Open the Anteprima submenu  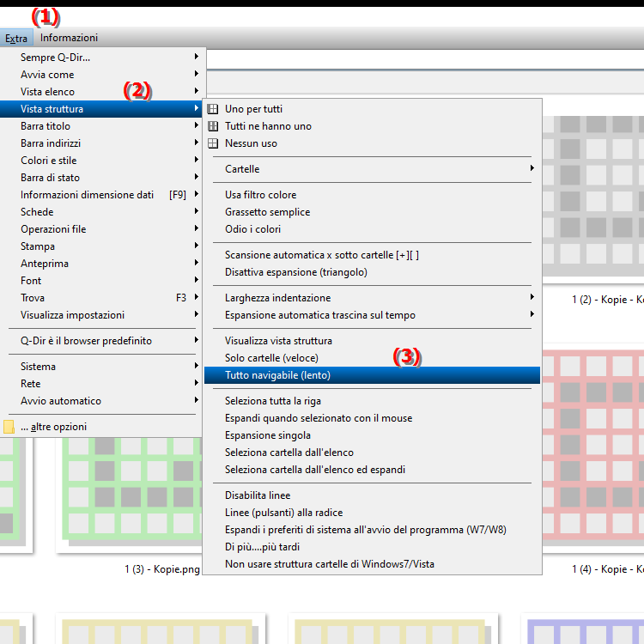tap(100, 264)
